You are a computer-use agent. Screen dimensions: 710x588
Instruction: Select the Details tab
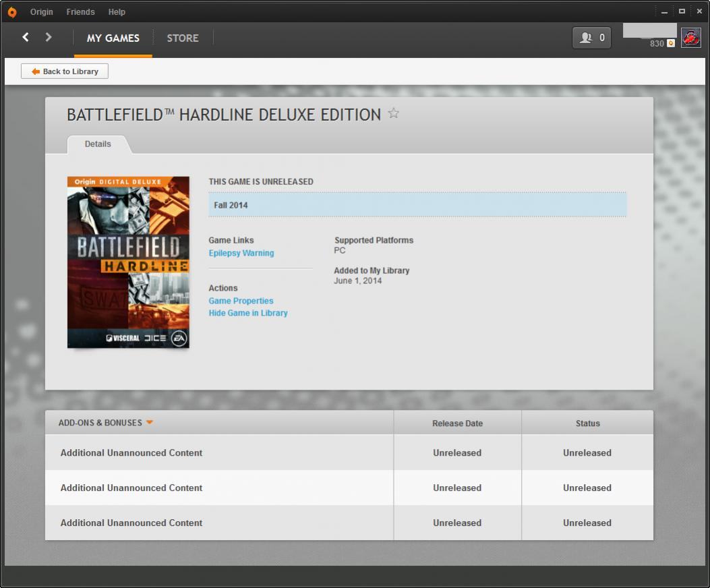click(98, 144)
